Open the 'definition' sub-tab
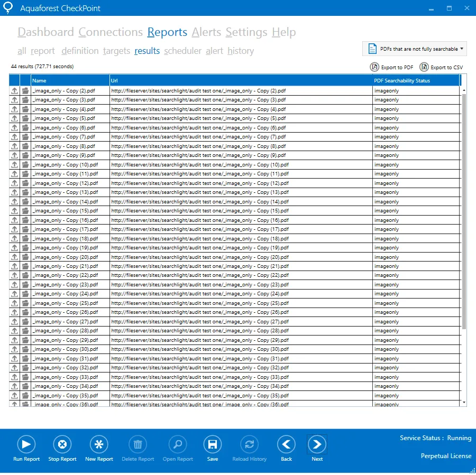Screen dimensions: 476x475 80,51
